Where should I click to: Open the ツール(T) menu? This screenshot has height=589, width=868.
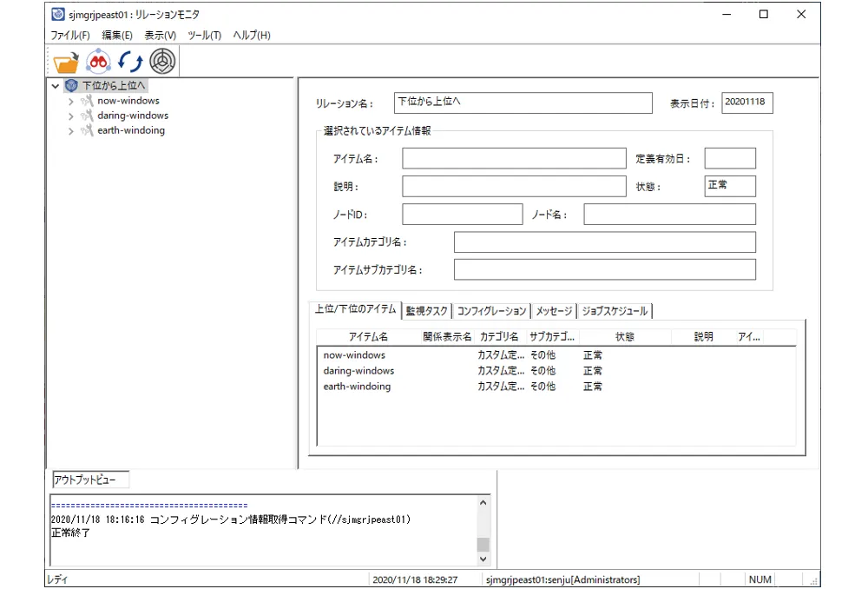[204, 36]
